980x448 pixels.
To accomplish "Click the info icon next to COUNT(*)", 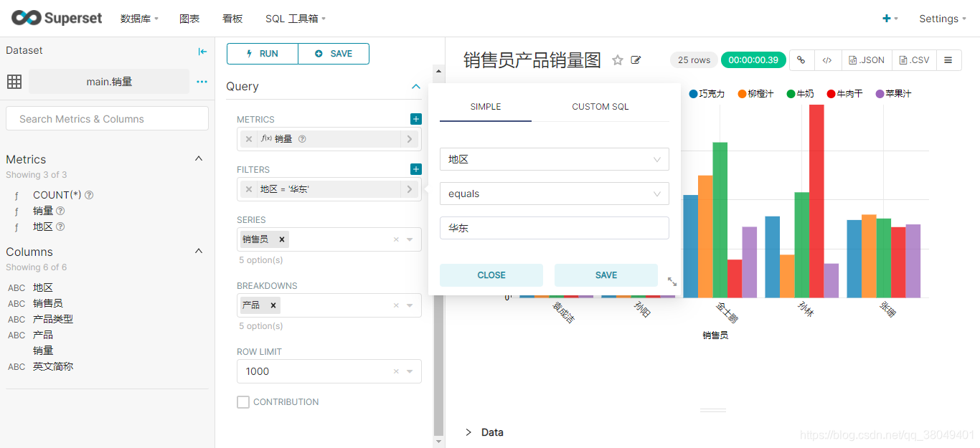I will 90,195.
